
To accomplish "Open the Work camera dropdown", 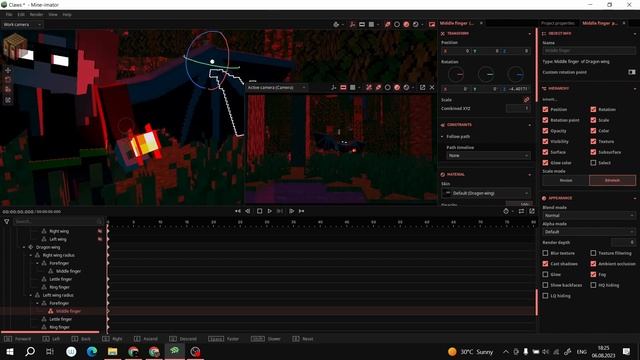I will [x=22, y=24].
